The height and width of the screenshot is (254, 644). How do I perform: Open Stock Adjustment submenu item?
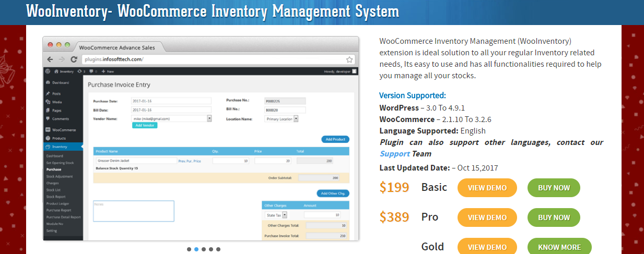click(60, 176)
